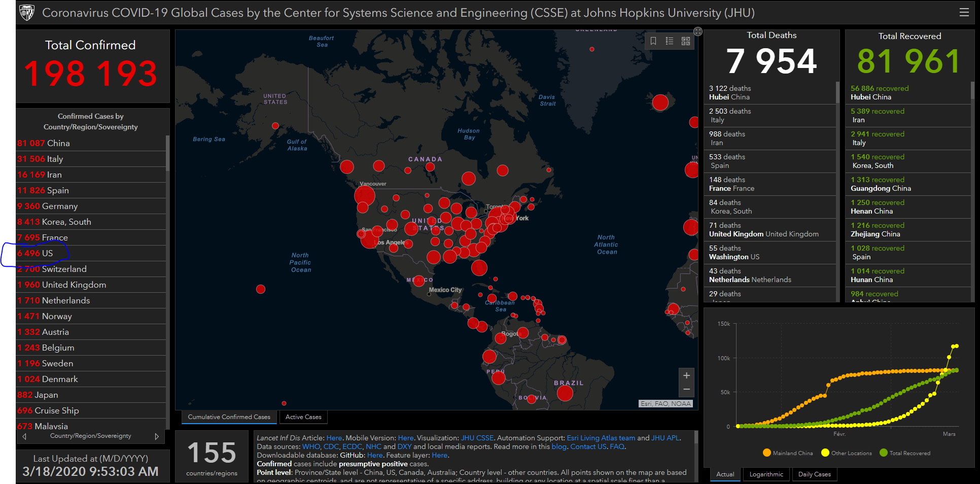
Task: Select the Daily Cases chart tab
Action: pyautogui.click(x=814, y=474)
